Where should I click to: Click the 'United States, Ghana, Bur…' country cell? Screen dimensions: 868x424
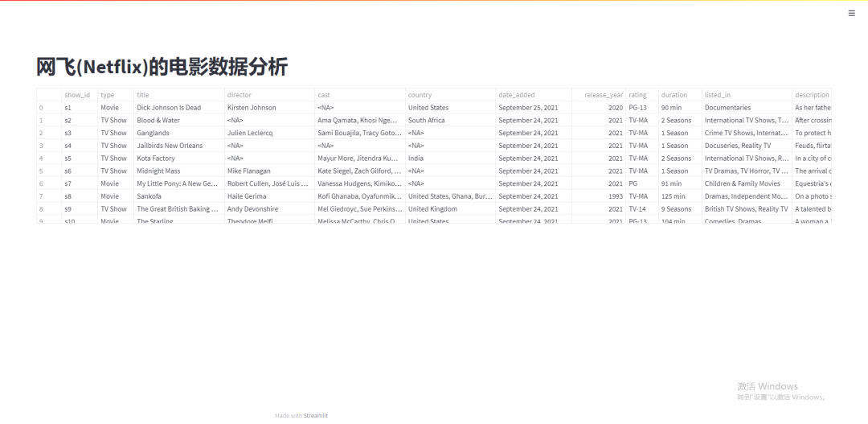[451, 196]
